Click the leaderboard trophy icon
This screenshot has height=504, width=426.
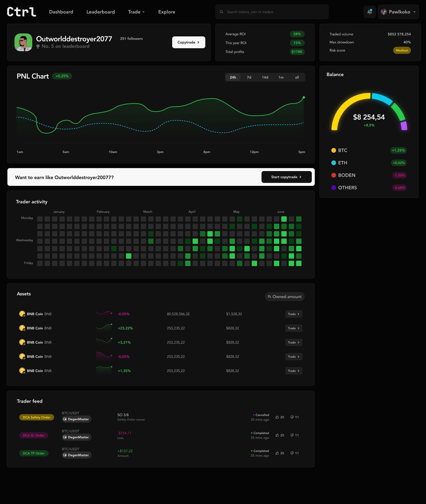click(38, 46)
